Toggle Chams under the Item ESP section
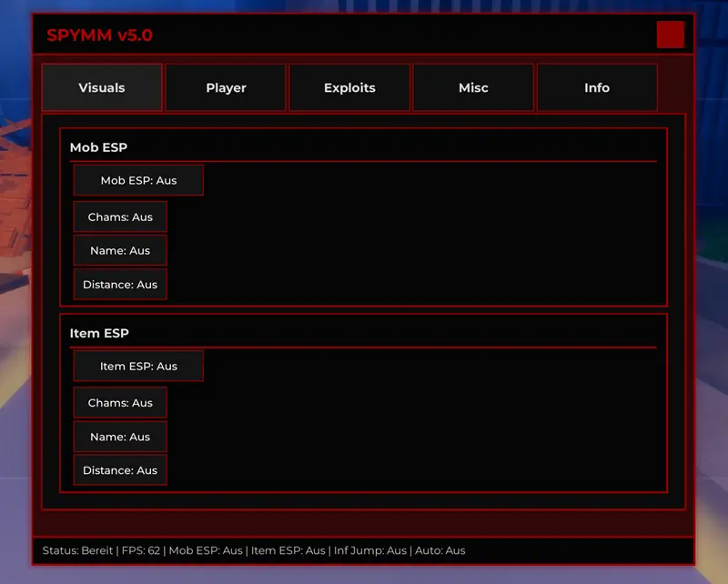728x584 pixels. (119, 402)
